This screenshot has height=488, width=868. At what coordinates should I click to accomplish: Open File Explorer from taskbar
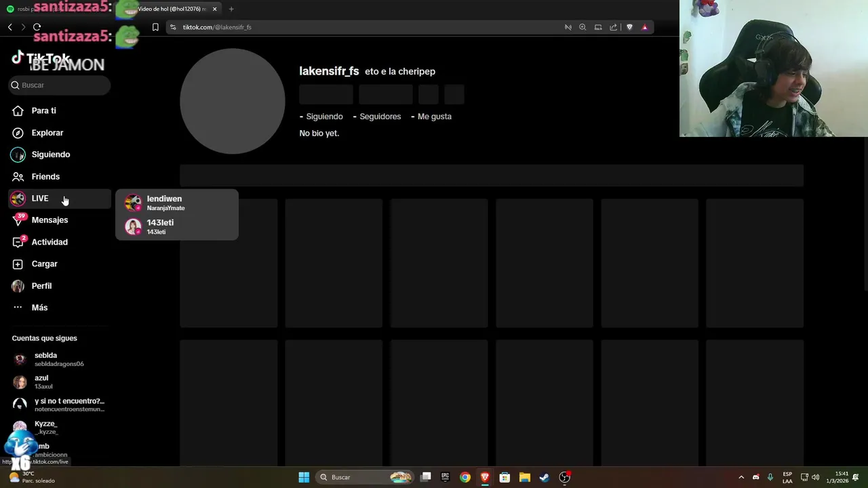(524, 477)
